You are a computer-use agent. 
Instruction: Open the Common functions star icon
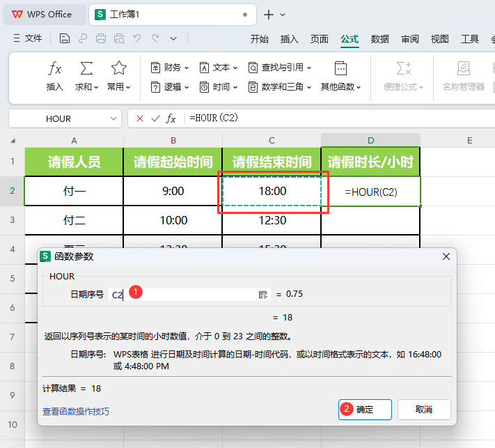point(118,68)
